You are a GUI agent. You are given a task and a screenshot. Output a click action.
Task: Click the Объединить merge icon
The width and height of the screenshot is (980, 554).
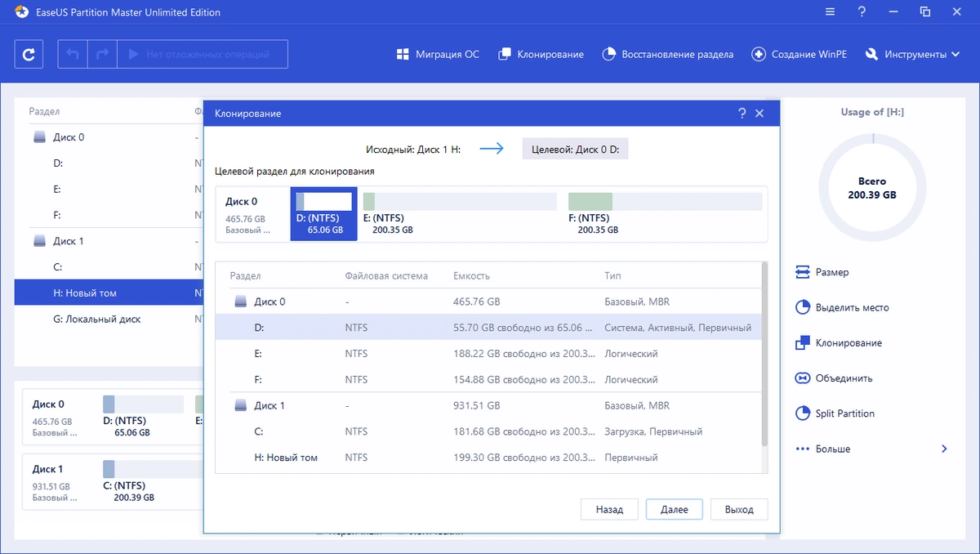pos(802,378)
